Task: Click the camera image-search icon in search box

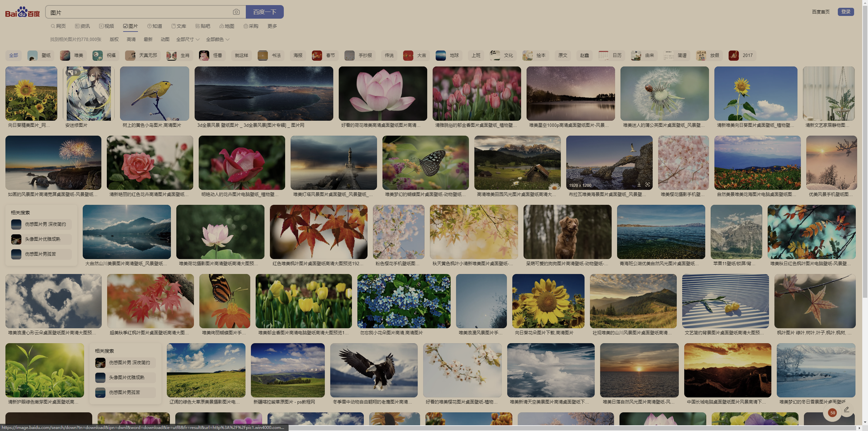Action: click(236, 12)
